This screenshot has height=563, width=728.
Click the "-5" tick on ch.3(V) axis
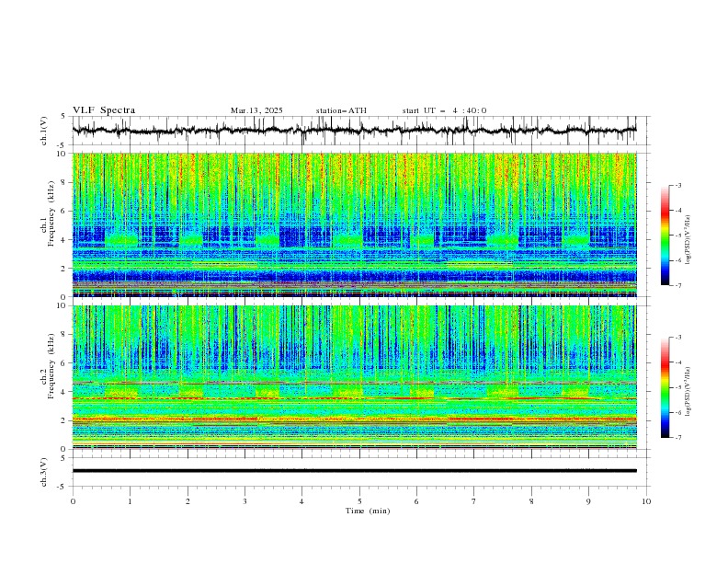pyautogui.click(x=63, y=487)
